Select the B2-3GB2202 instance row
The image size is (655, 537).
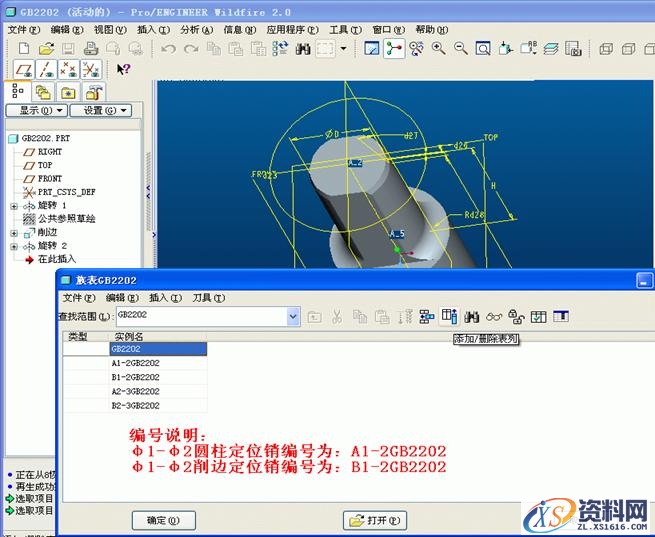(x=158, y=406)
